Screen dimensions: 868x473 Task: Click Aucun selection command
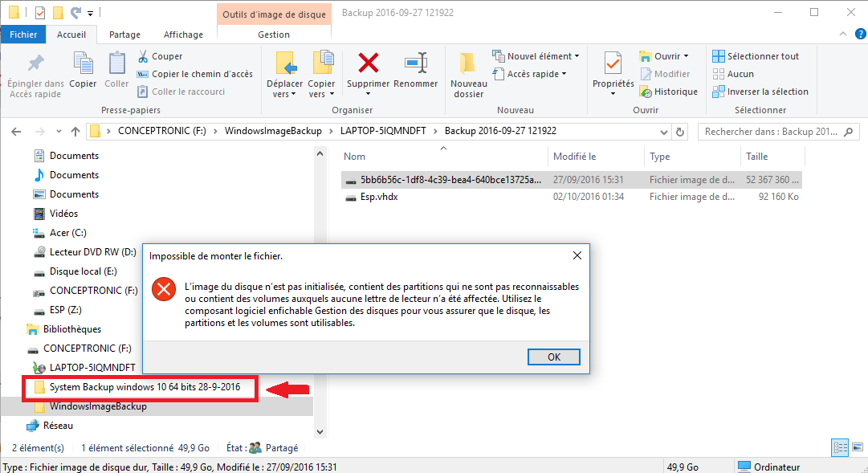click(x=733, y=74)
